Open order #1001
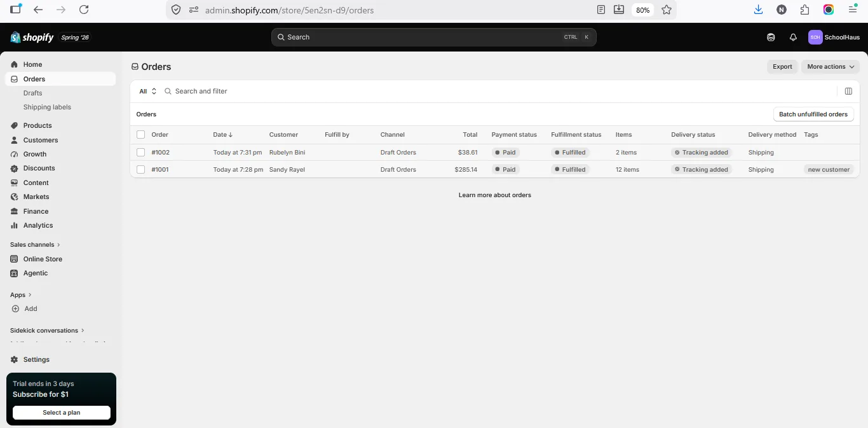Screen dimensions: 868x428 pos(160,170)
